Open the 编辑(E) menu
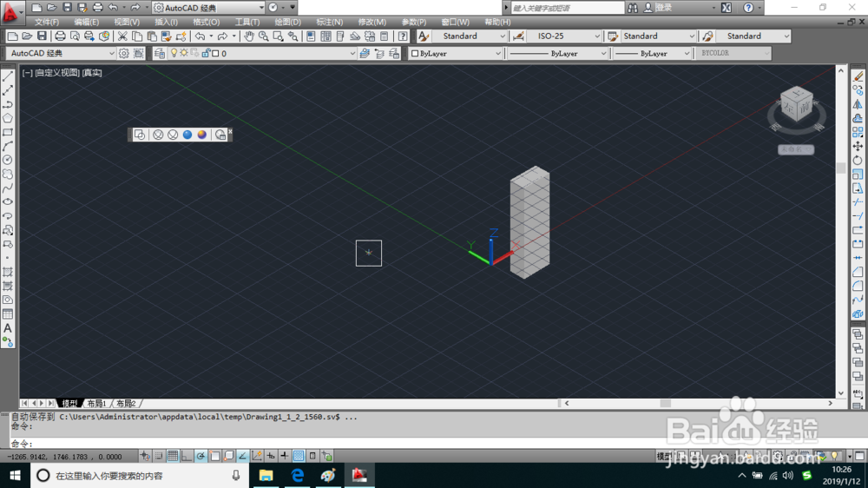This screenshot has width=868, height=488. (86, 23)
